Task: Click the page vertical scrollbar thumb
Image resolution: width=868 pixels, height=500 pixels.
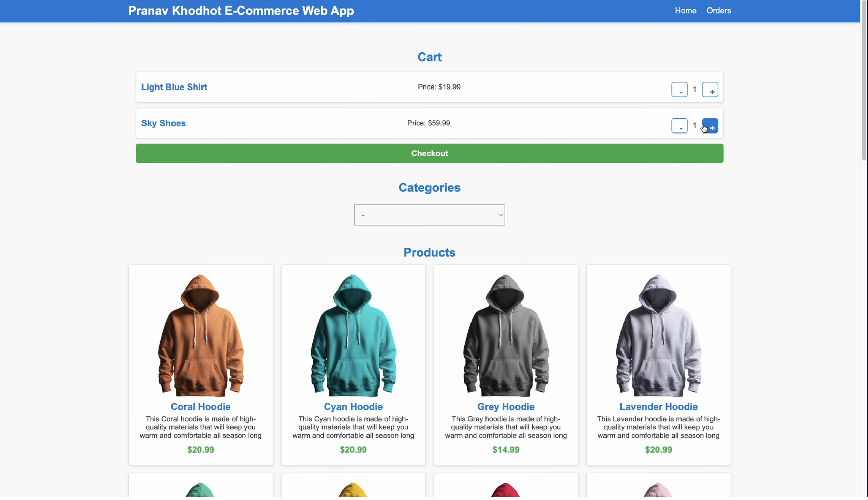Action: click(864, 81)
